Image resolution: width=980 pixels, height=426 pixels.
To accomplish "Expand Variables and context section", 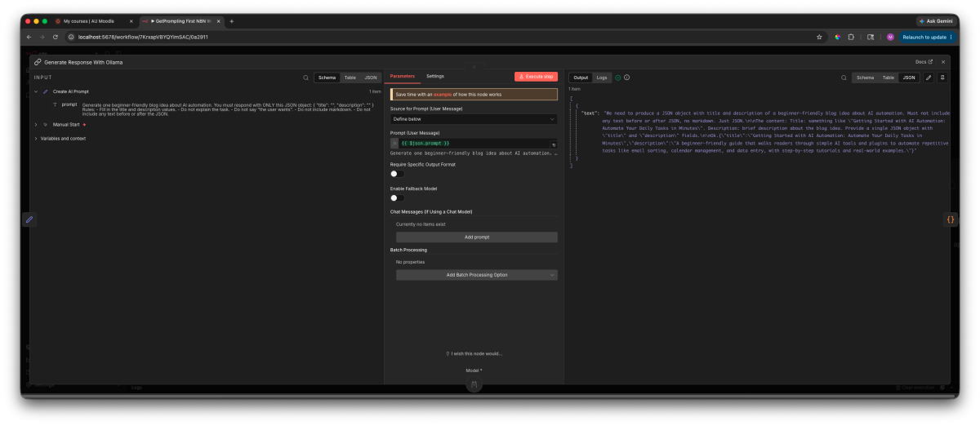I will point(36,139).
